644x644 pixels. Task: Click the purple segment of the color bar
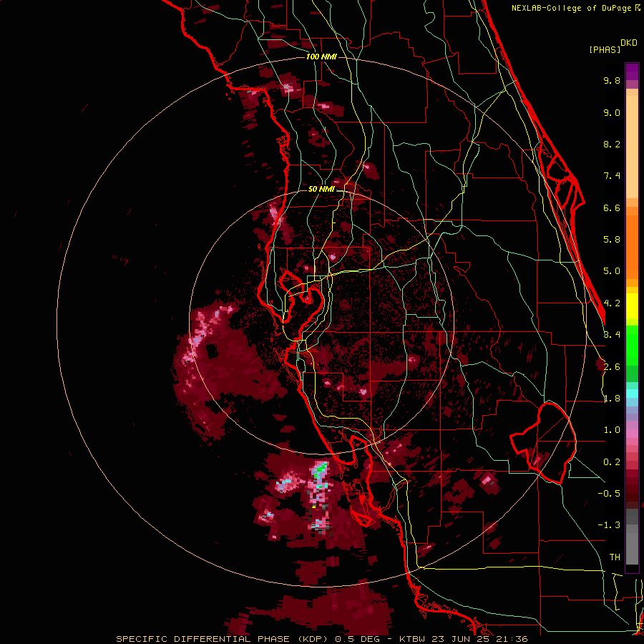632,72
